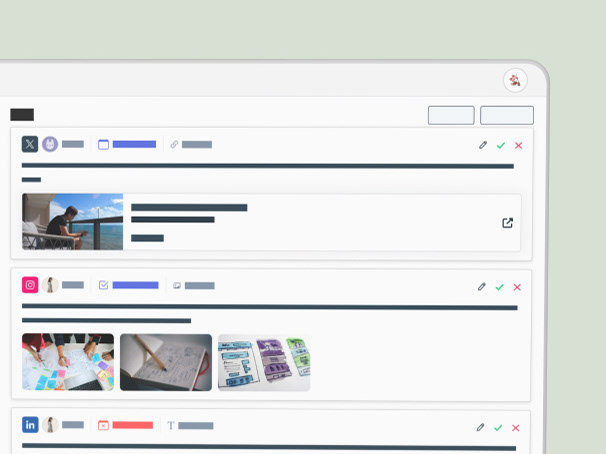Click the LinkedIn network icon
Viewport: 606px width, 454px height.
click(x=30, y=425)
